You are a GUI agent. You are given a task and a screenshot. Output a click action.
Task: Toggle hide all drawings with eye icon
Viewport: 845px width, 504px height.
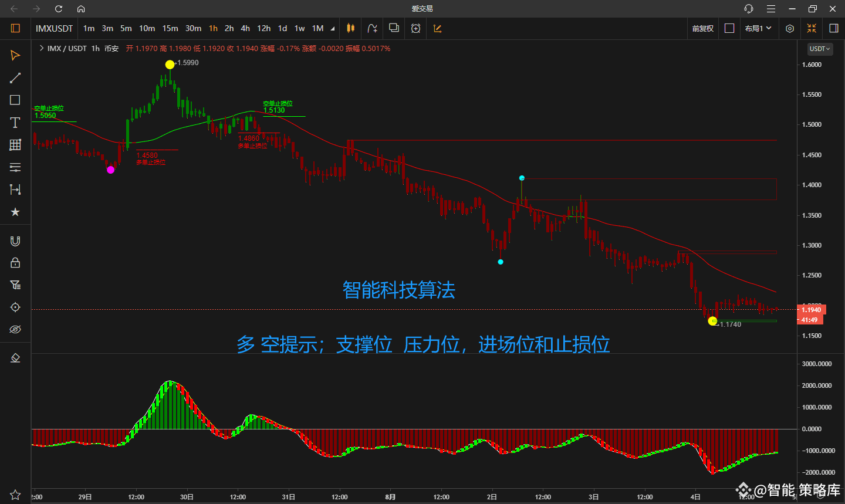click(x=15, y=329)
